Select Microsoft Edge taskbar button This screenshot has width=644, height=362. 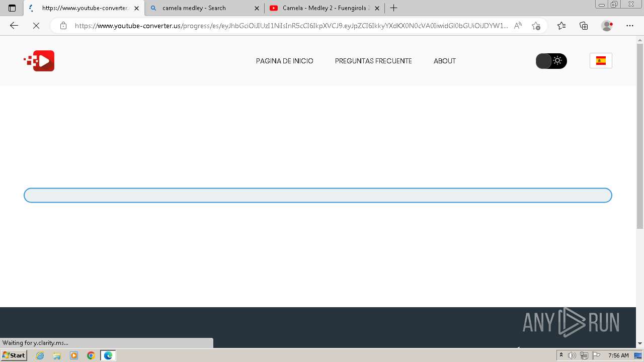click(108, 355)
